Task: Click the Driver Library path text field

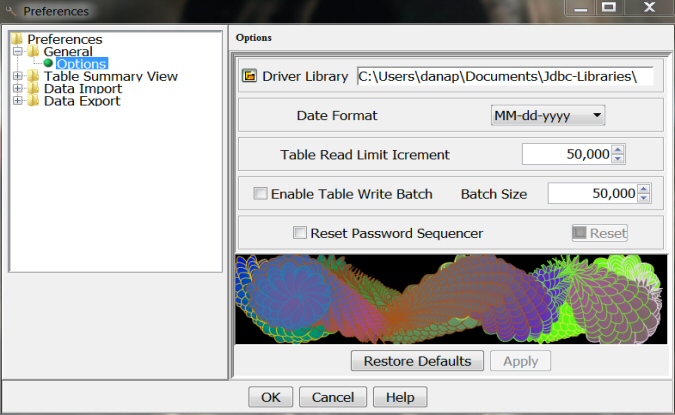Action: tap(504, 76)
